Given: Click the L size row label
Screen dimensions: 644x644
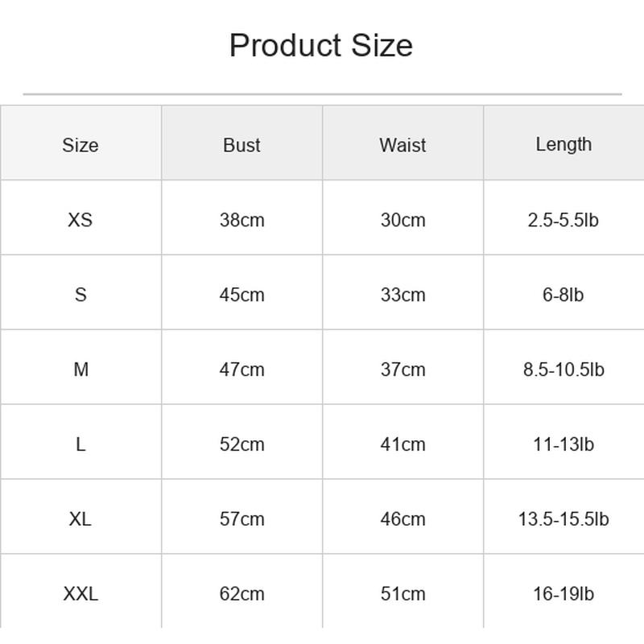Looking at the screenshot, I should click(80, 442).
